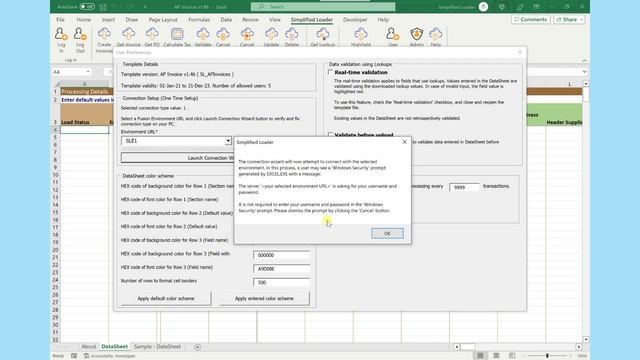This screenshot has width=640, height=360.
Task: Click the Launch Connection Wizard button
Action: coord(177,158)
